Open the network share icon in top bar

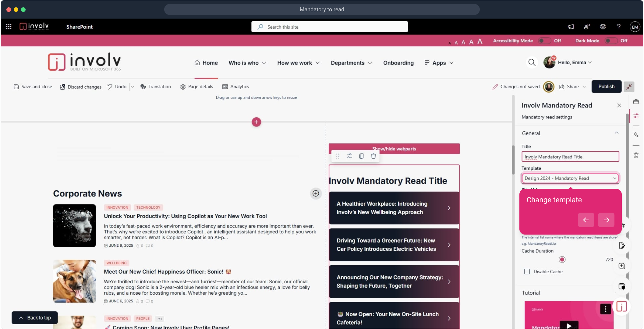(587, 27)
